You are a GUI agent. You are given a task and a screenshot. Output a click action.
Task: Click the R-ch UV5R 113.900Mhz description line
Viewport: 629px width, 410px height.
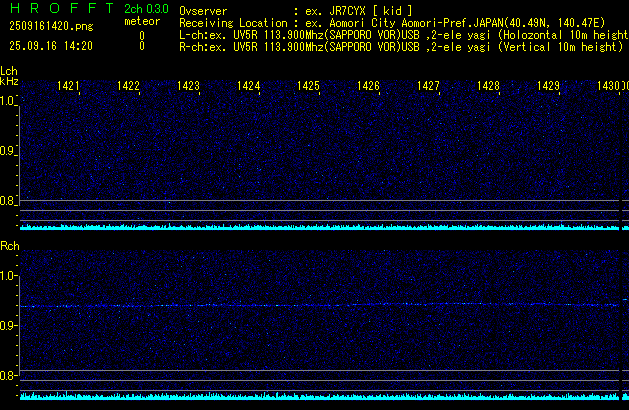(401, 47)
